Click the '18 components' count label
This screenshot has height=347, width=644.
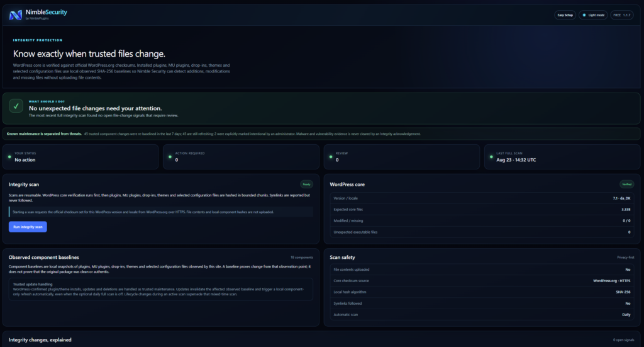coord(301,258)
